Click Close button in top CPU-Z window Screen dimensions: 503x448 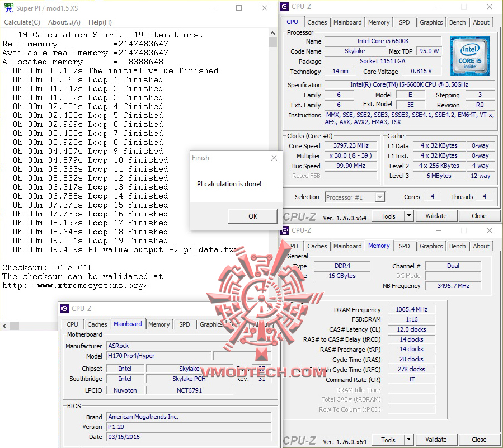(x=478, y=216)
